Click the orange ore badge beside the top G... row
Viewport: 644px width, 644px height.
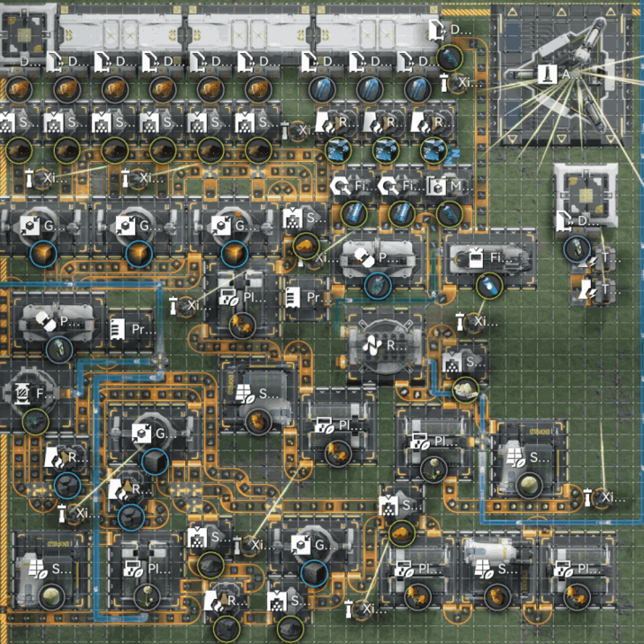coord(306,246)
